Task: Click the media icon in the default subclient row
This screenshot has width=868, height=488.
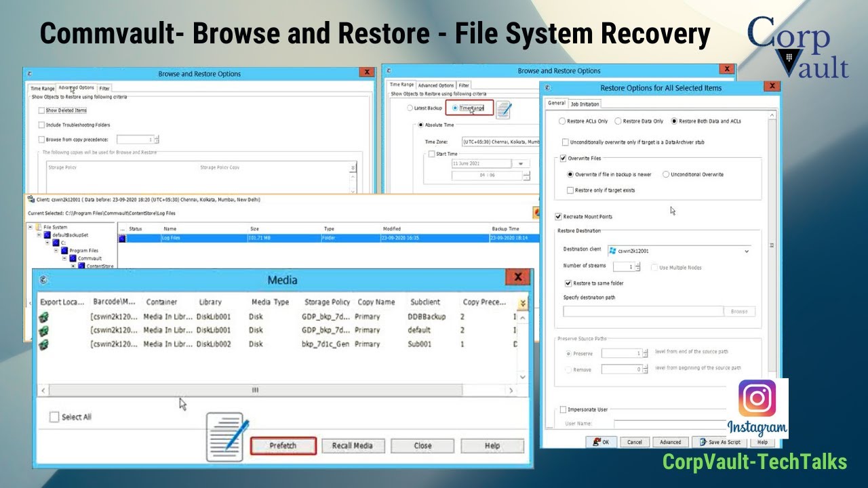Action: click(x=43, y=330)
